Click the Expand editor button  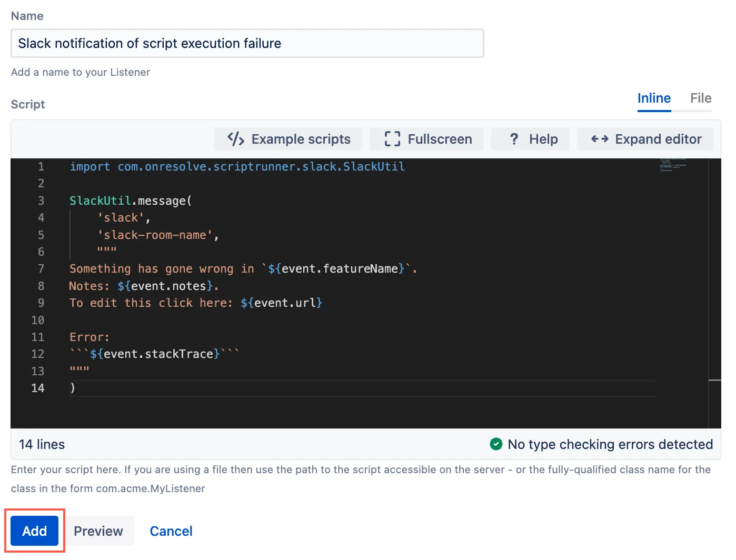click(645, 139)
